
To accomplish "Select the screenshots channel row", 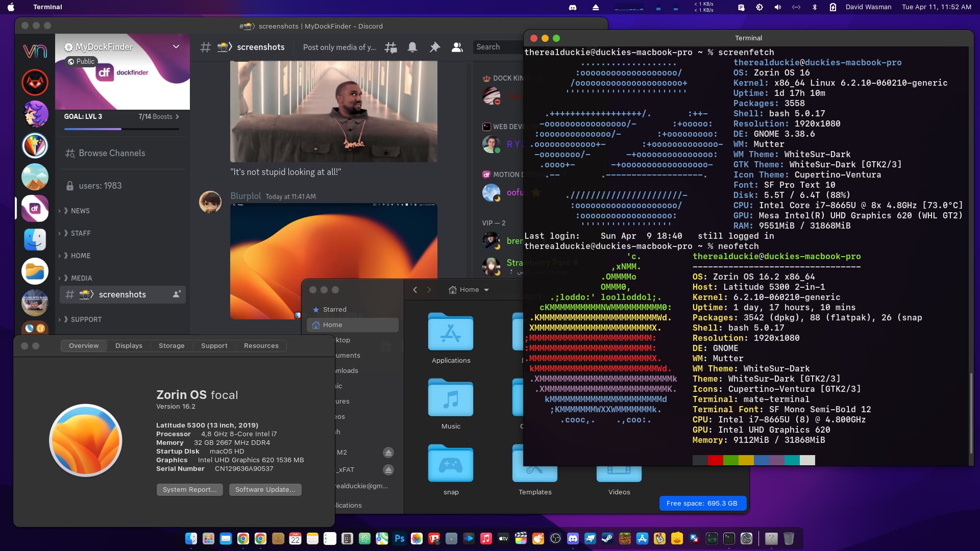I will pos(122,294).
